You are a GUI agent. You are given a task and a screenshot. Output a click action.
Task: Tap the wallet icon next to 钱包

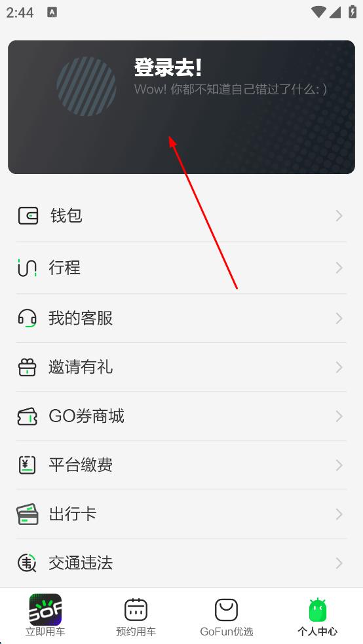28,215
